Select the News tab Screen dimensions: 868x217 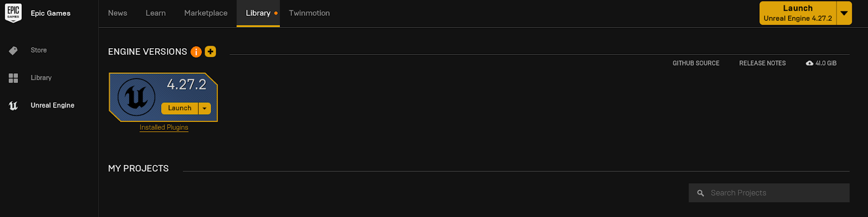click(x=118, y=13)
